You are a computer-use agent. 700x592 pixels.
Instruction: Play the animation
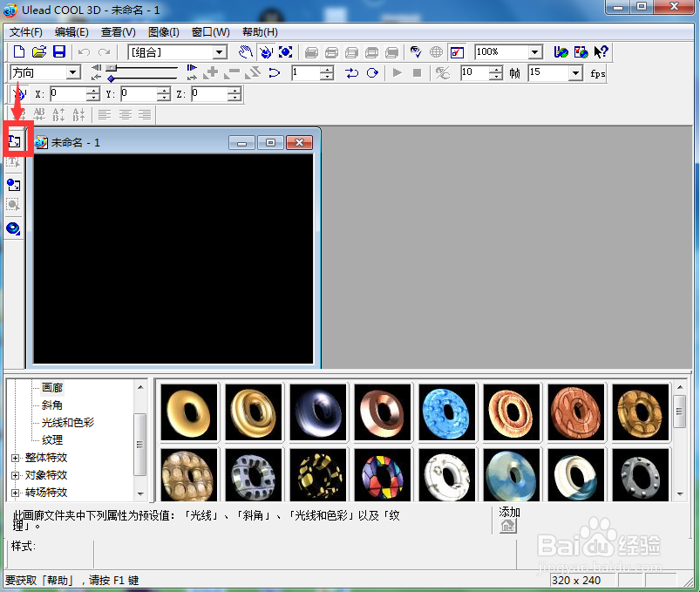click(x=397, y=72)
